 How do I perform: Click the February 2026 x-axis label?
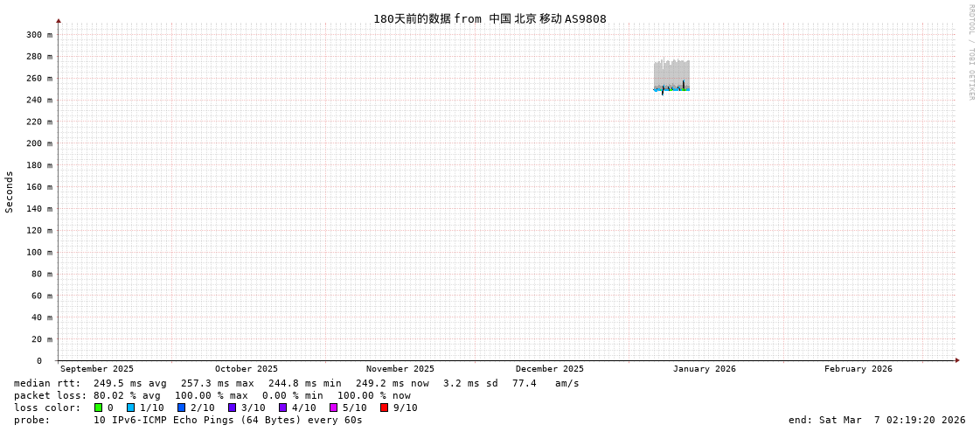pos(858,369)
